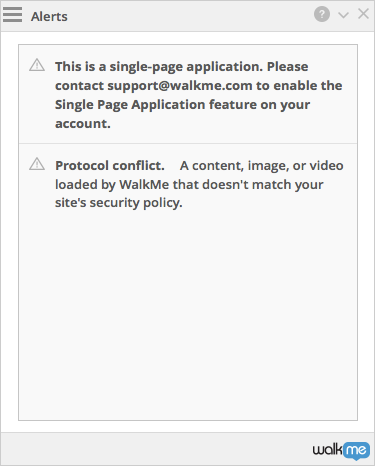Image resolution: width=375 pixels, height=466 pixels.
Task: Click the bold 'Protocol conflict.' heading
Action: [110, 165]
